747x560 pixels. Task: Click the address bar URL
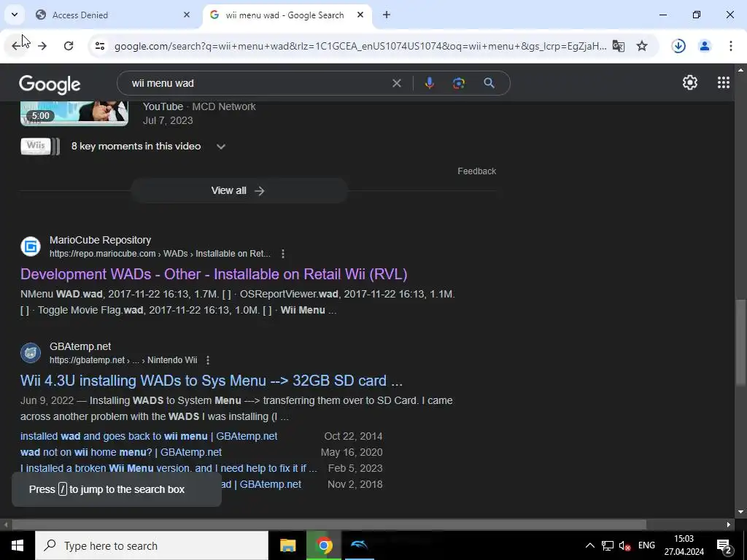click(x=360, y=46)
